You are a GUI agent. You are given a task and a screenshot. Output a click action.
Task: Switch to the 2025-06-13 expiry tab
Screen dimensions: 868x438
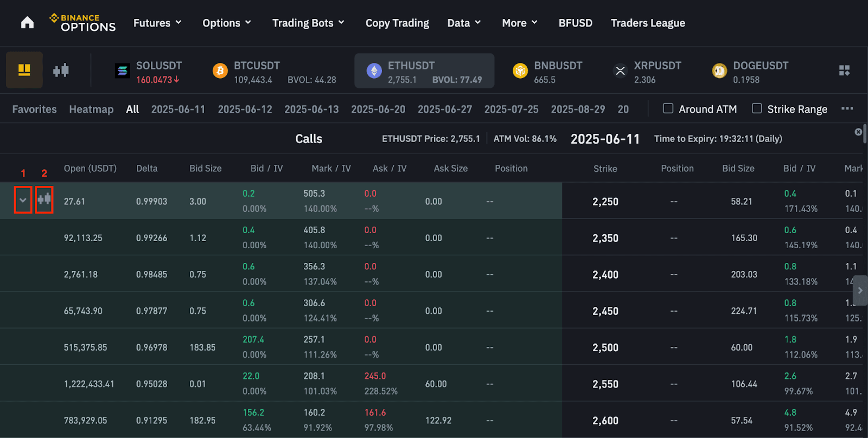(311, 109)
